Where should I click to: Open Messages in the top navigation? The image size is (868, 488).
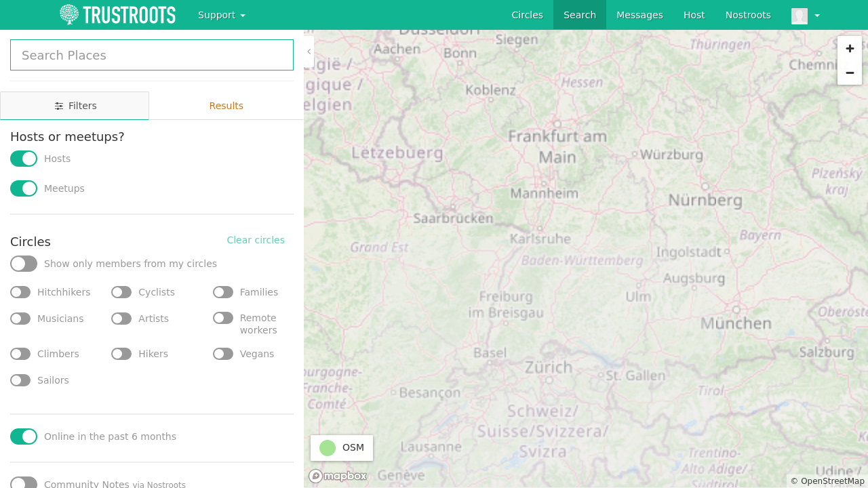(x=639, y=15)
